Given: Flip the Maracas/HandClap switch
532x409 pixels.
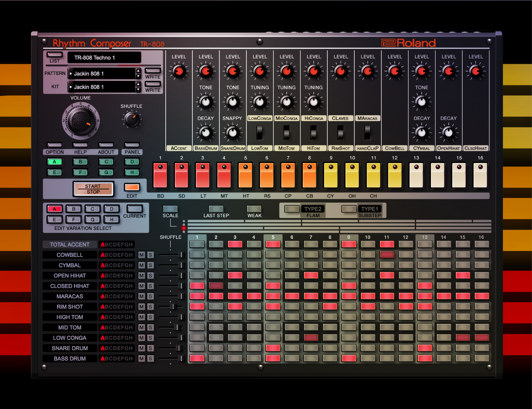Looking at the screenshot, I should (x=368, y=132).
